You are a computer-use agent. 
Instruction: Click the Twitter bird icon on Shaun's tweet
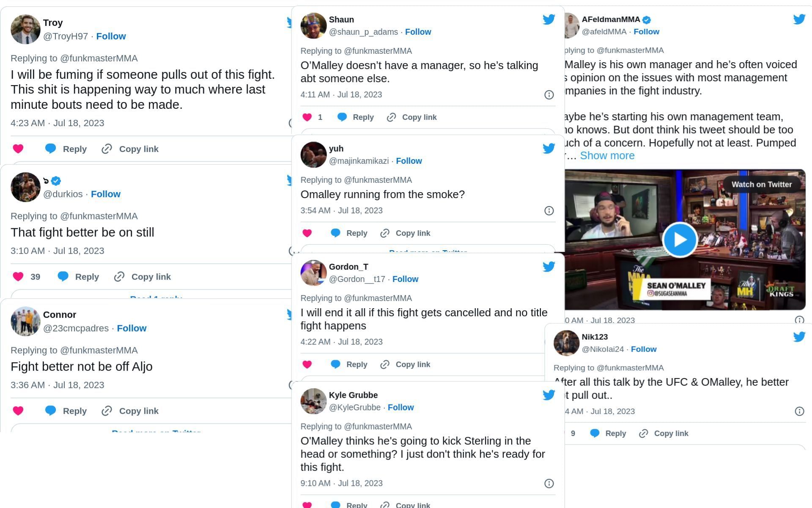549,19
